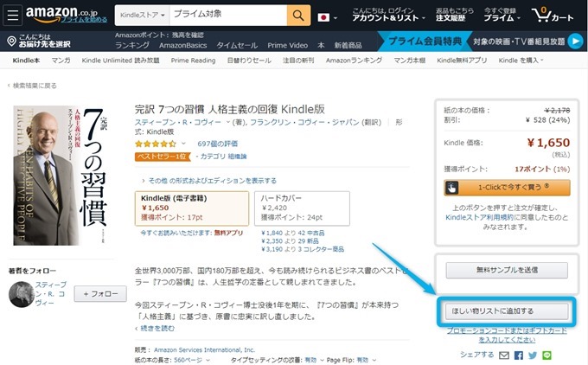588x365 pixels.
Task: Select the ハードカバー format box
Action: point(302,208)
